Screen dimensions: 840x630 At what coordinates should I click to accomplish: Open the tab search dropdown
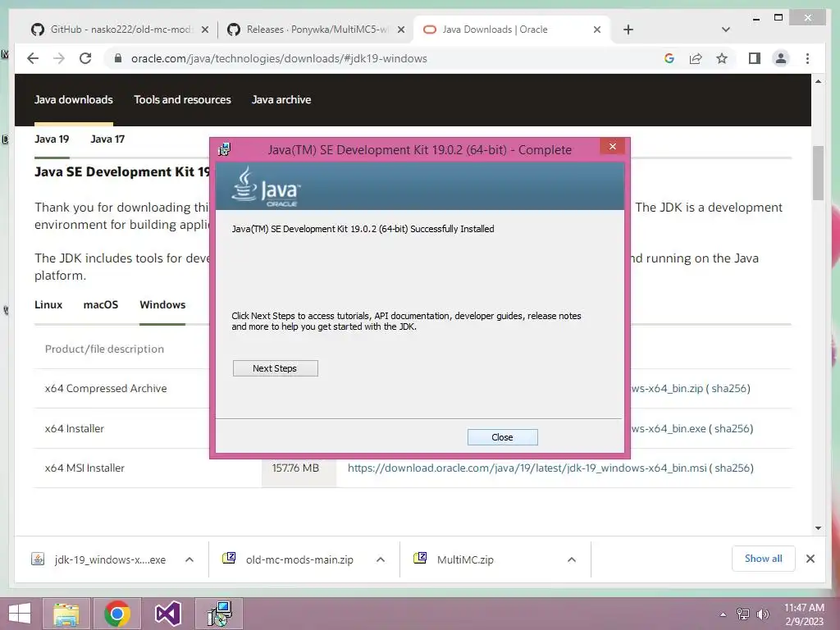tap(725, 30)
